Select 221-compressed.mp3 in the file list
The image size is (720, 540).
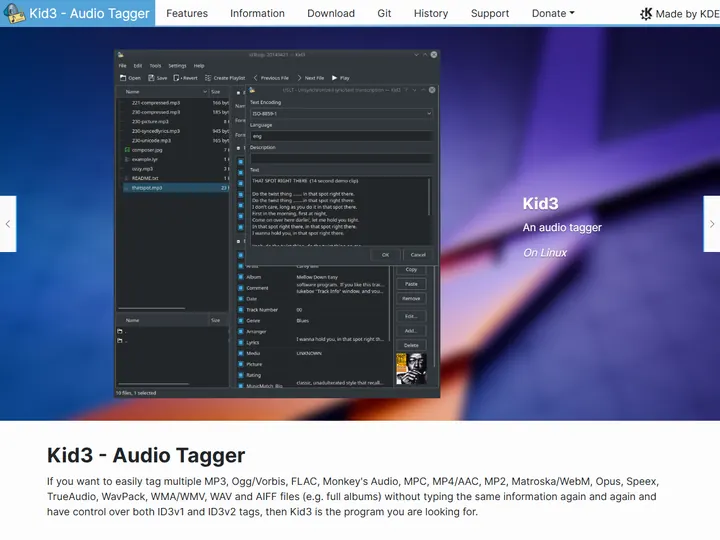click(175, 103)
